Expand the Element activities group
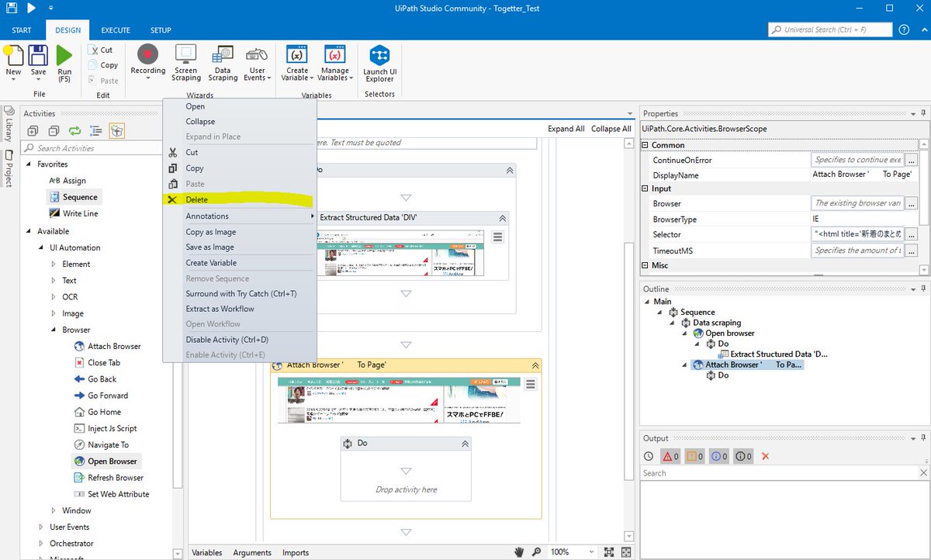 click(x=54, y=264)
